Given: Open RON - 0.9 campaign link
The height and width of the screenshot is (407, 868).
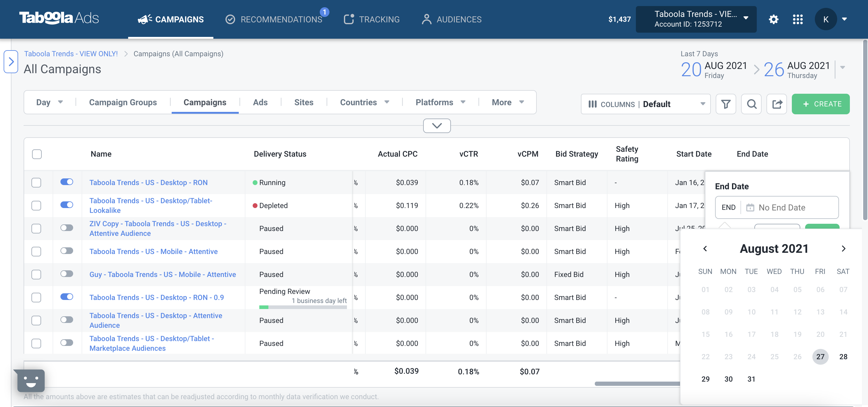Looking at the screenshot, I should click(156, 298).
